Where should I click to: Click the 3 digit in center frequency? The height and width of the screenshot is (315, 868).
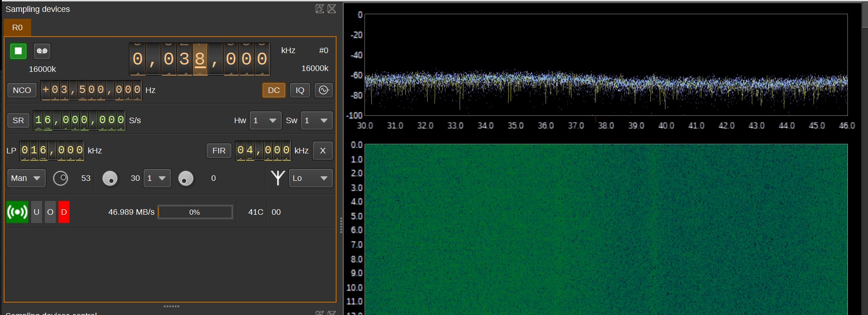[x=184, y=59]
